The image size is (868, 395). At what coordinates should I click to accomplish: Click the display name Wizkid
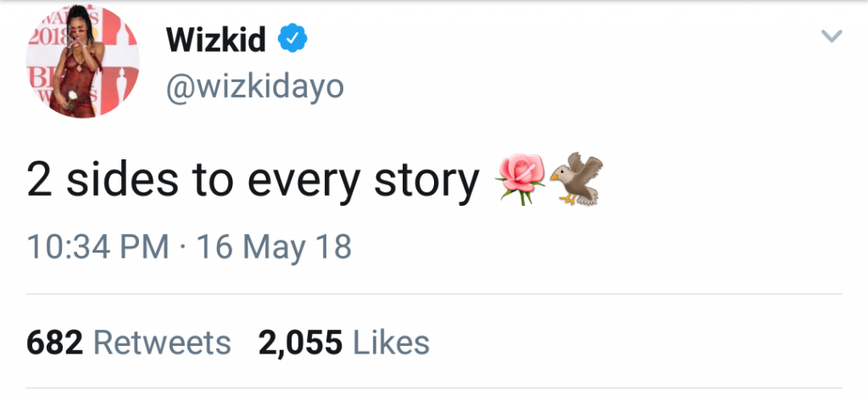pyautogui.click(x=216, y=38)
